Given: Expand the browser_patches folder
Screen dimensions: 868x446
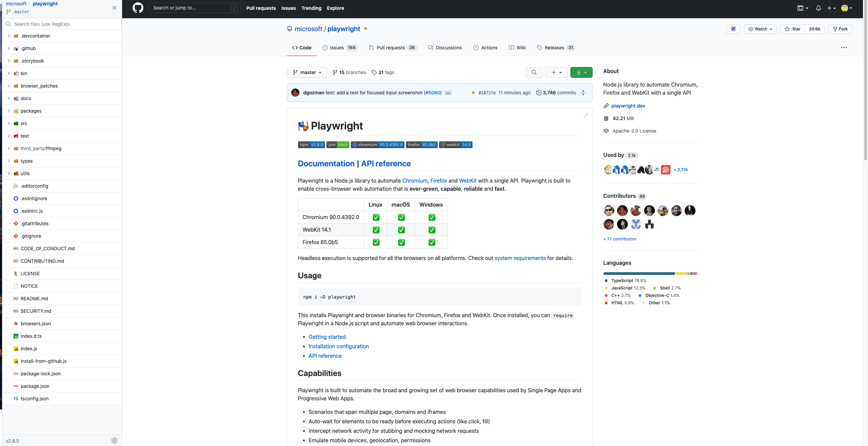Looking at the screenshot, I should tap(9, 86).
